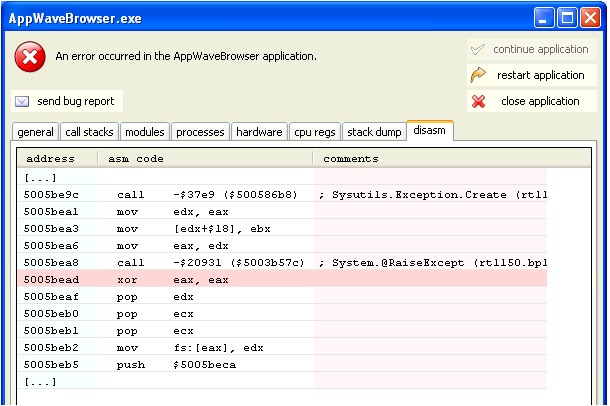610x406 pixels.
Task: Click the 'xor eax, eax' instruction
Action: [x=173, y=280]
